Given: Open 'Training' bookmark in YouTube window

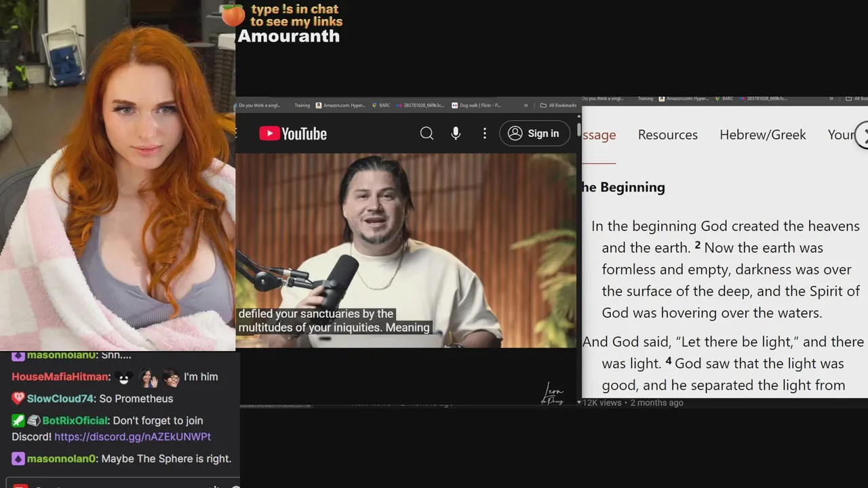Looking at the screenshot, I should 302,105.
